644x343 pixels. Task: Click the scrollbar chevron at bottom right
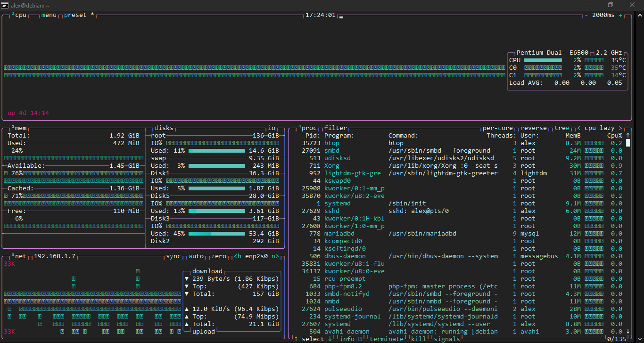pos(639,339)
